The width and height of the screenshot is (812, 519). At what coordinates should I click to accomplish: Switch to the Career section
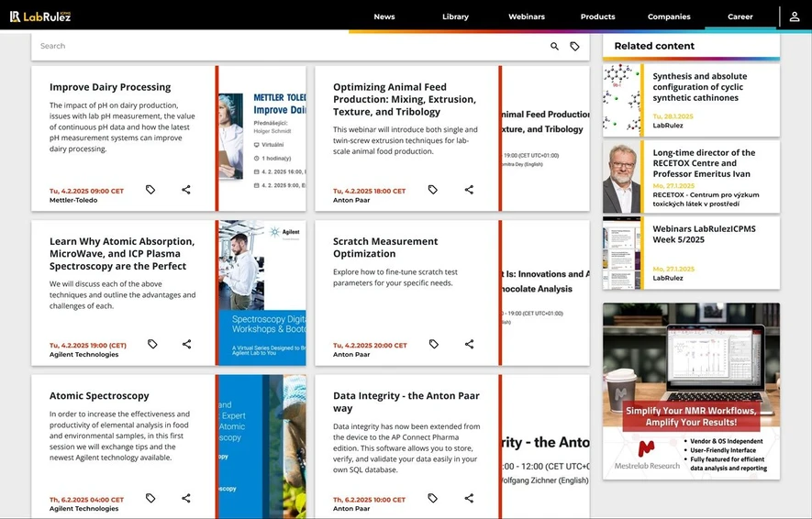(740, 17)
